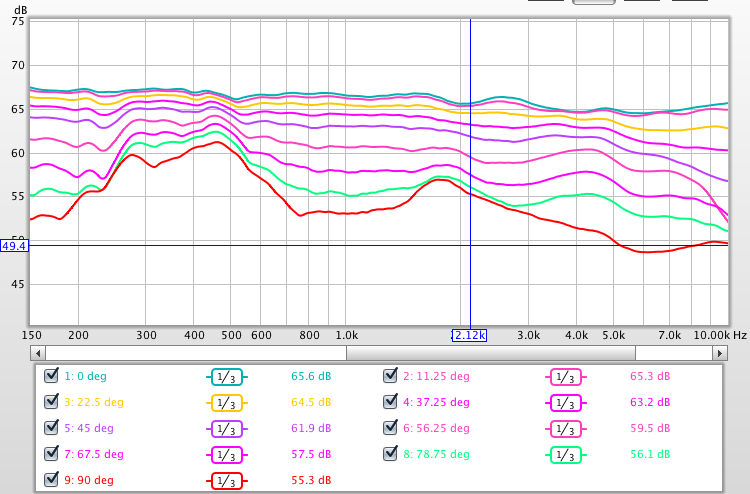
Task: Click the 49.4 dB level marker on the axis
Action: point(14,245)
